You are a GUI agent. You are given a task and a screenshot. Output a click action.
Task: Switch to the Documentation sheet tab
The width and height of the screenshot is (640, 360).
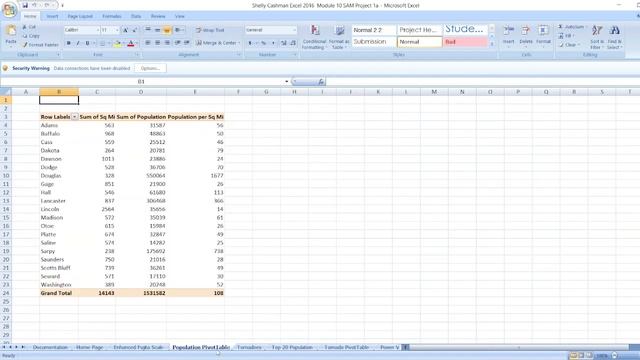pyautogui.click(x=50, y=347)
